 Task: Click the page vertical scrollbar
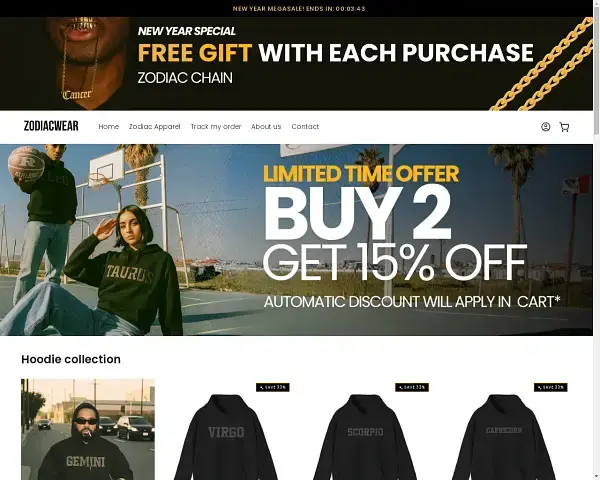click(x=596, y=240)
